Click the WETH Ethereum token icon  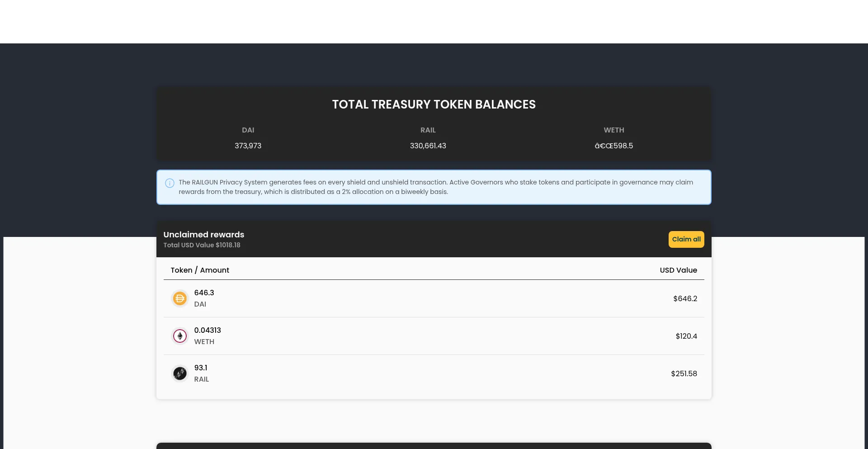180,336
